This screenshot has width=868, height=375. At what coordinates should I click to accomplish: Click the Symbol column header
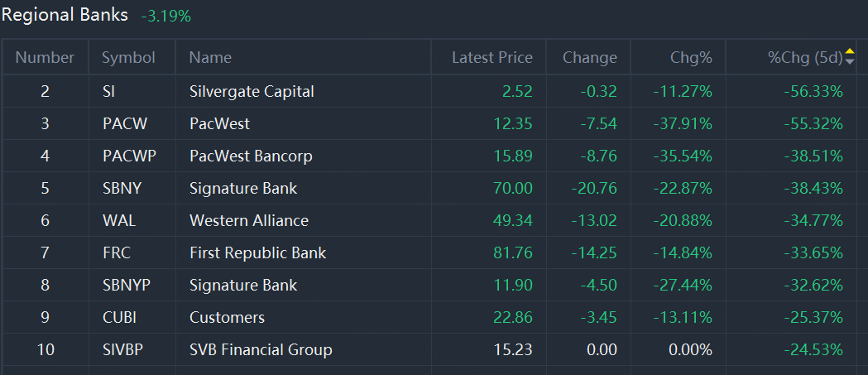[x=128, y=57]
